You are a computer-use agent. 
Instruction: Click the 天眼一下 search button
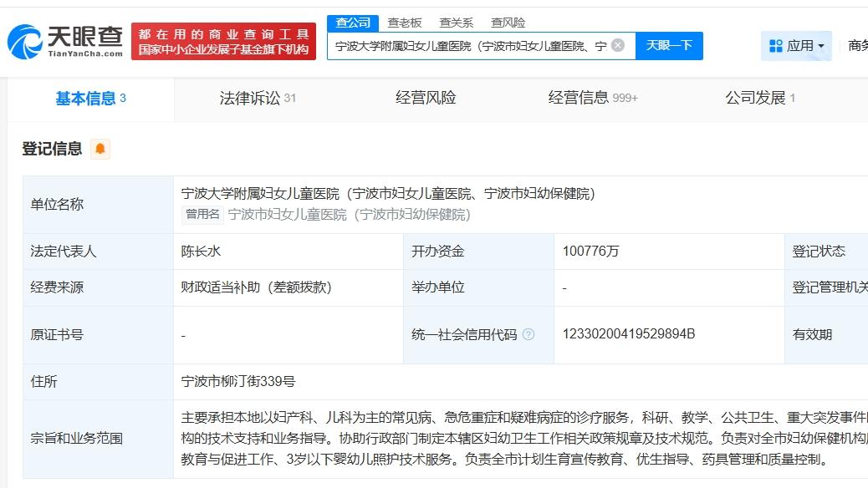tap(668, 46)
